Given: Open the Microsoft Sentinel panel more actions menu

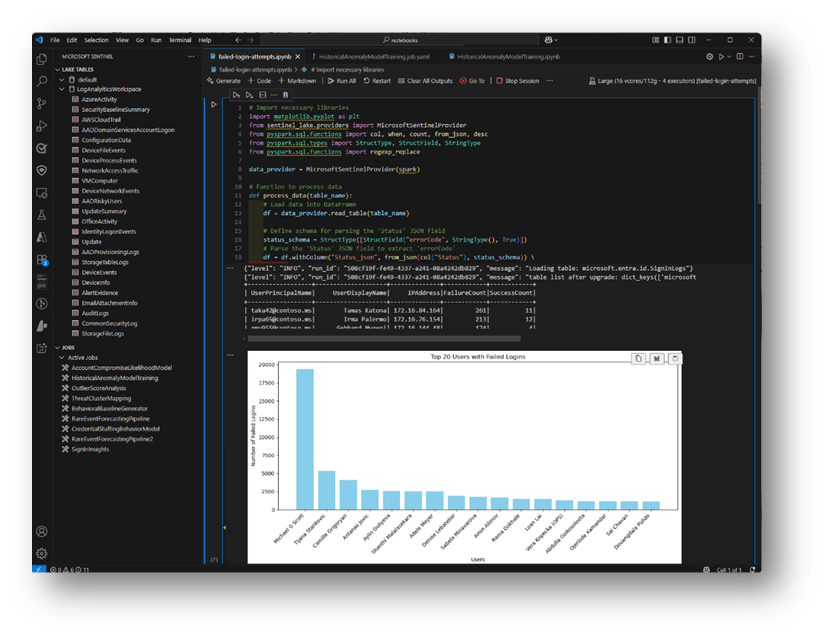Looking at the screenshot, I should [191, 56].
